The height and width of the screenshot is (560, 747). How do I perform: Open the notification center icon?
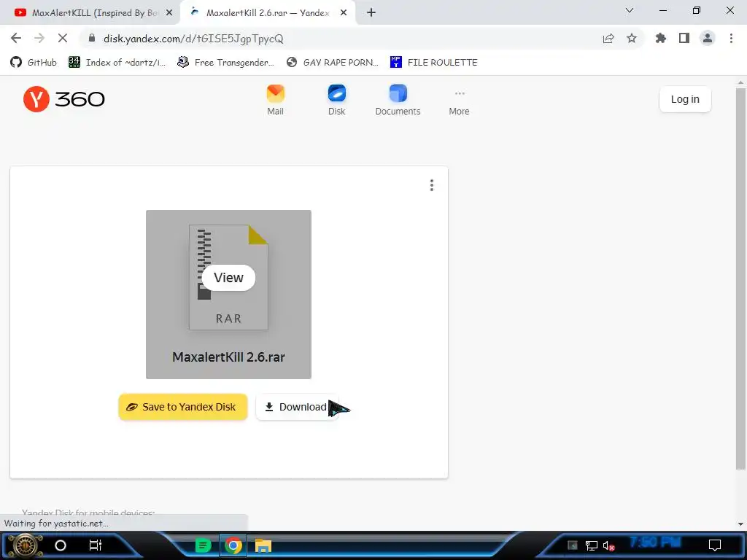coord(715,545)
